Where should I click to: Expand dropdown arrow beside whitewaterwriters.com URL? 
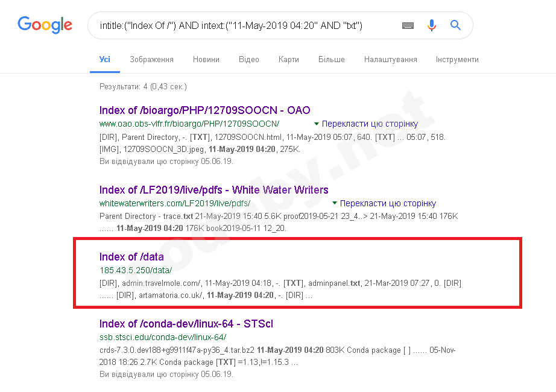[335, 204]
